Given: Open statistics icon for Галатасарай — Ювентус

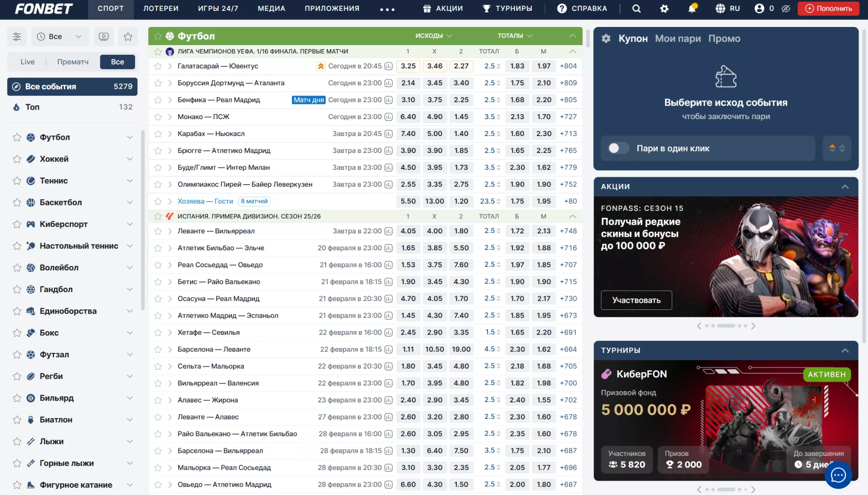Looking at the screenshot, I should pos(389,66).
